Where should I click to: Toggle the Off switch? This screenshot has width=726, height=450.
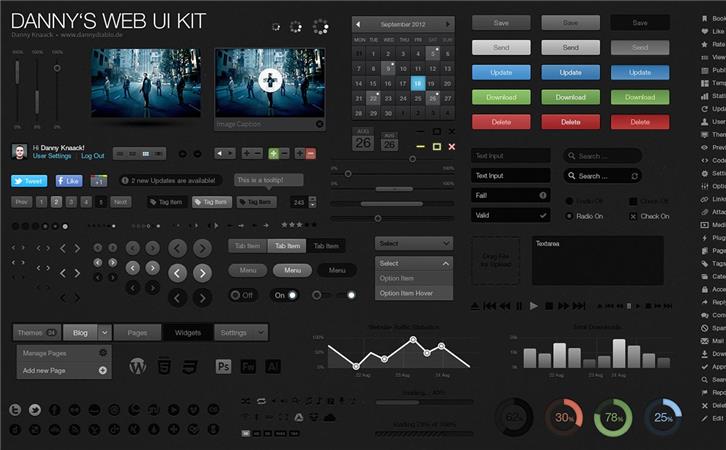[x=242, y=295]
